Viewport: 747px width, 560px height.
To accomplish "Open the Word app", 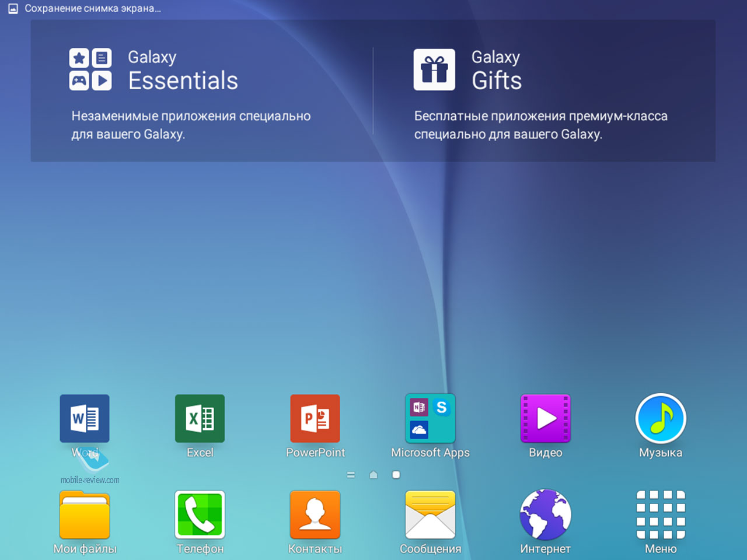I will click(x=85, y=418).
